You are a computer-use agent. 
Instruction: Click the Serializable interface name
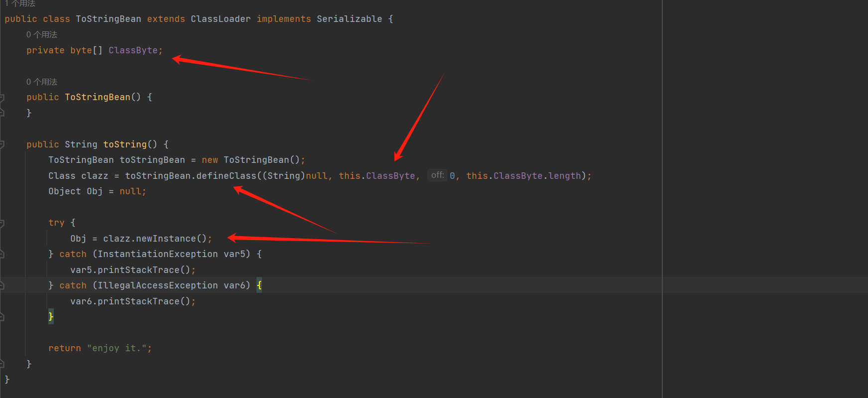(349, 19)
